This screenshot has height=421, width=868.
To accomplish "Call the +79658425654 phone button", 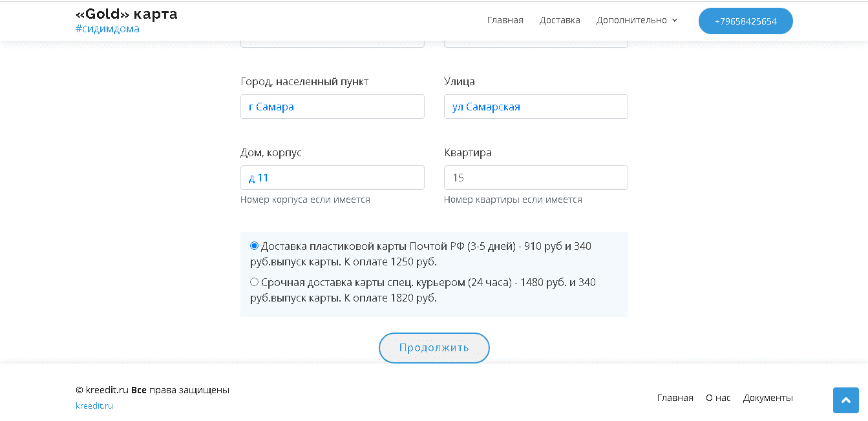I will [x=745, y=21].
